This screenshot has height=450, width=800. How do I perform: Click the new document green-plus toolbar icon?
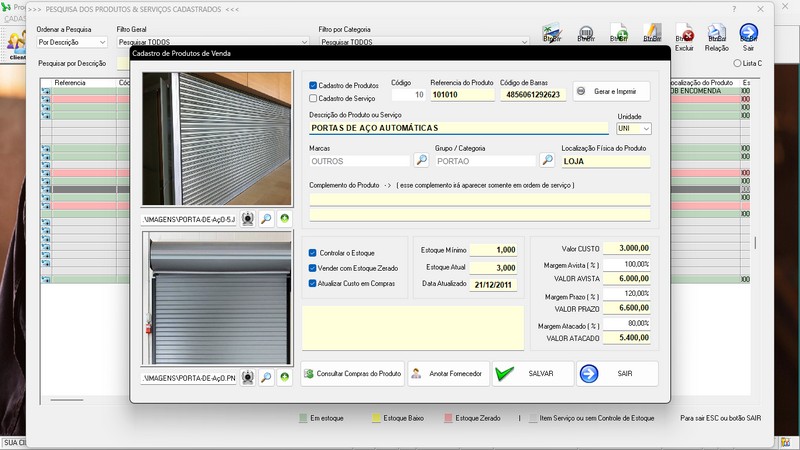619,33
